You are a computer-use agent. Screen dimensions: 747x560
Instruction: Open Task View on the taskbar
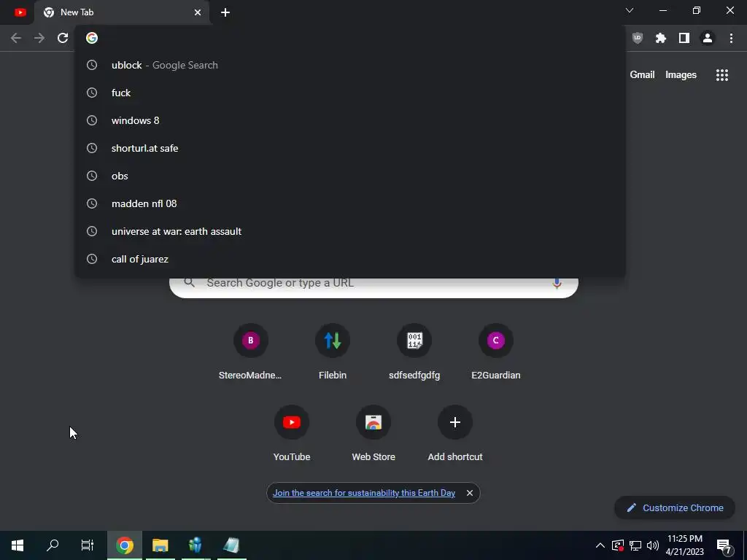click(x=88, y=545)
